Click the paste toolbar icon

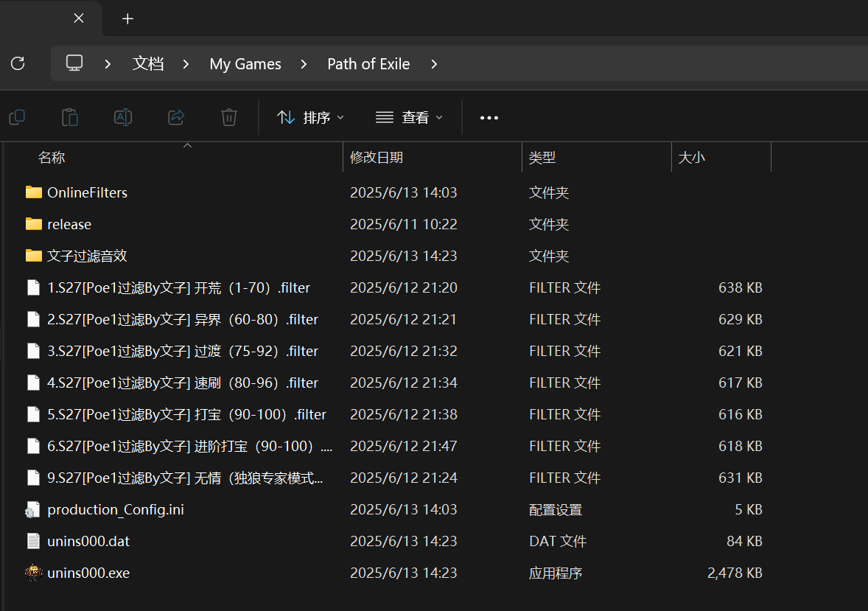(x=70, y=117)
